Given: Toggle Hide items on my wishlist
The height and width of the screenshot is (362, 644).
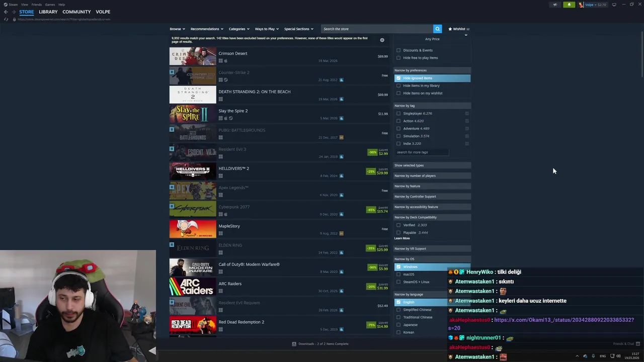Looking at the screenshot, I should point(398,93).
